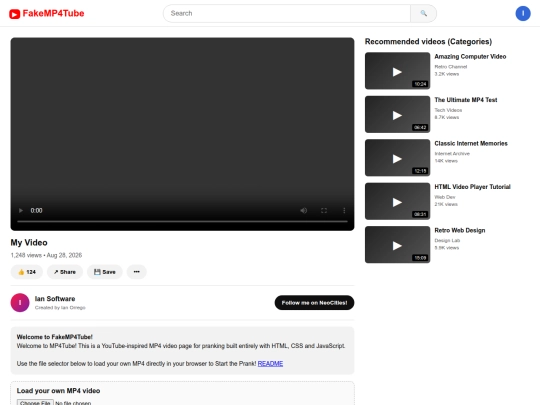The width and height of the screenshot is (540, 405).
Task: Mute the video using the volume icon
Action: tap(303, 210)
